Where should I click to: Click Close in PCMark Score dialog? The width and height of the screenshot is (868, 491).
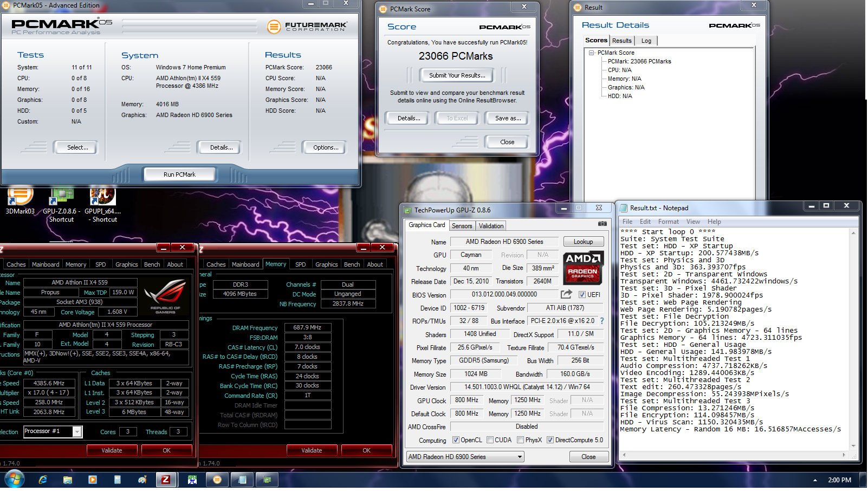click(x=507, y=142)
